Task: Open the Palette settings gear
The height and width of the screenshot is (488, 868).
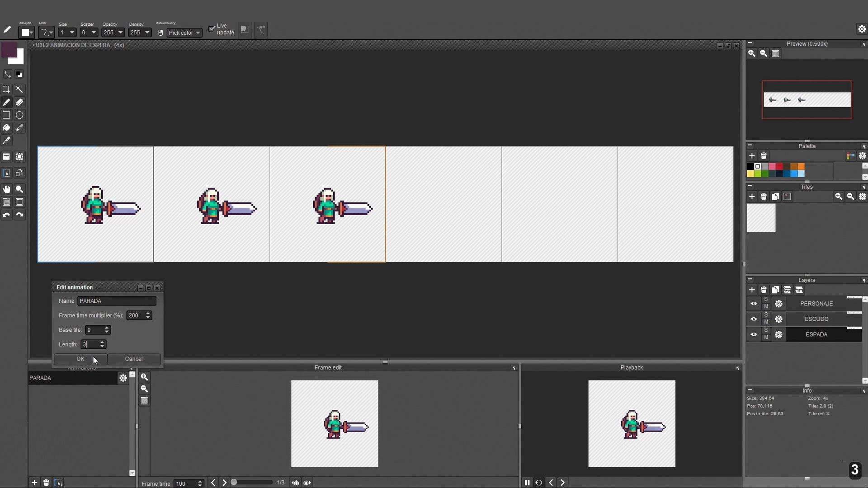Action: tap(862, 156)
